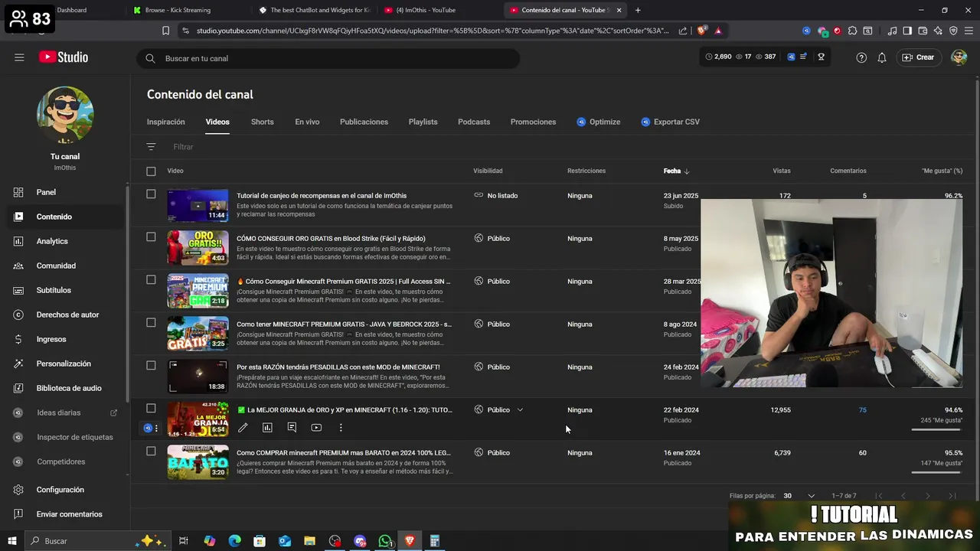Click the bookmark icon beside the URL
The height and width of the screenshot is (551, 980).
point(165,31)
